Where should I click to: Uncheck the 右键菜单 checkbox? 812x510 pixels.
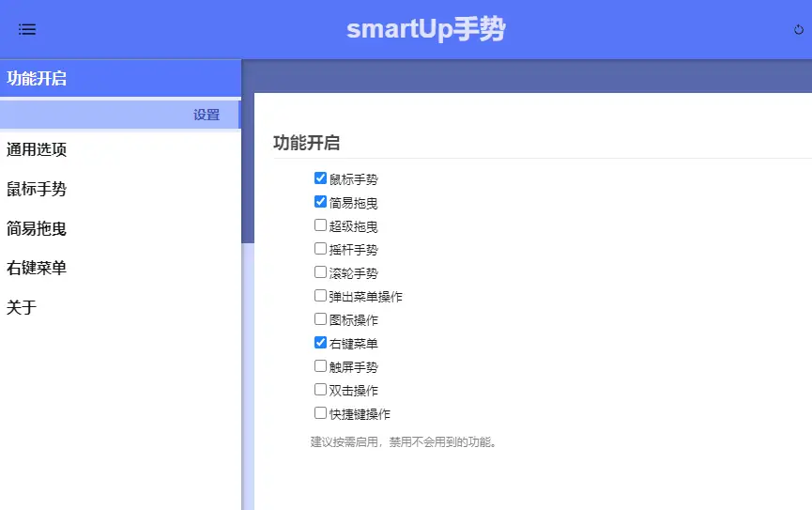[320, 343]
